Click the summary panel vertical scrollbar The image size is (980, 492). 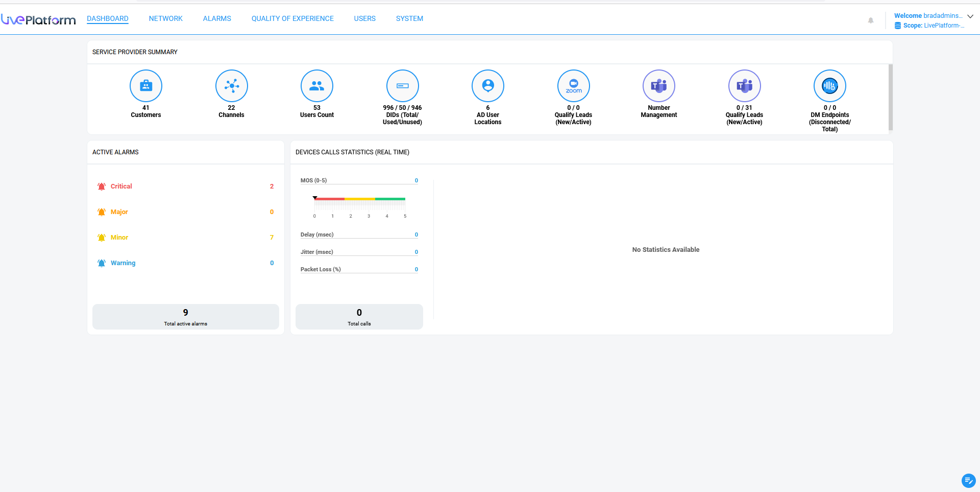[891, 97]
